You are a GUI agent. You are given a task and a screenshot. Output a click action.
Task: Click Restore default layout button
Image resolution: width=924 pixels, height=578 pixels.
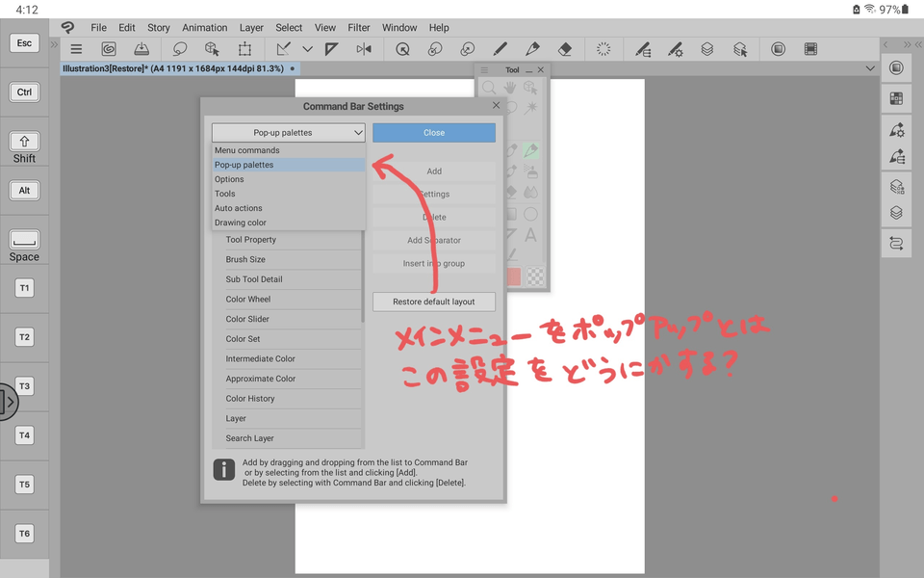[x=434, y=302]
